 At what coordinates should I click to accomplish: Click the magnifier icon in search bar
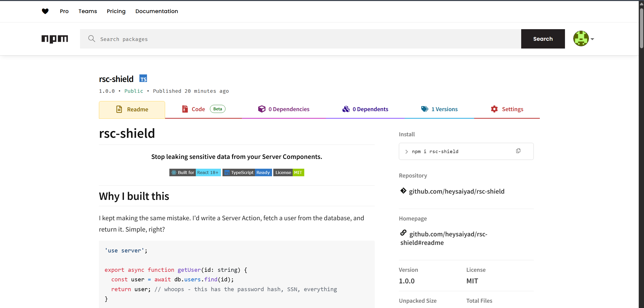tap(92, 39)
